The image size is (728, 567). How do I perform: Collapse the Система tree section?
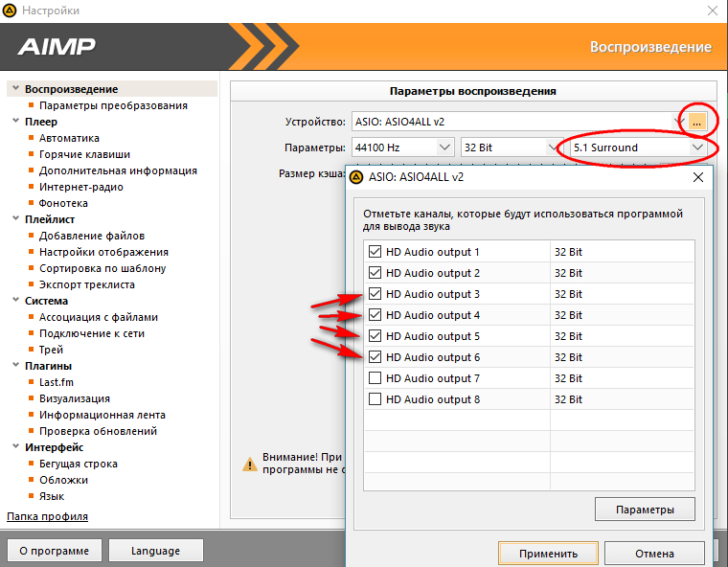click(x=15, y=300)
